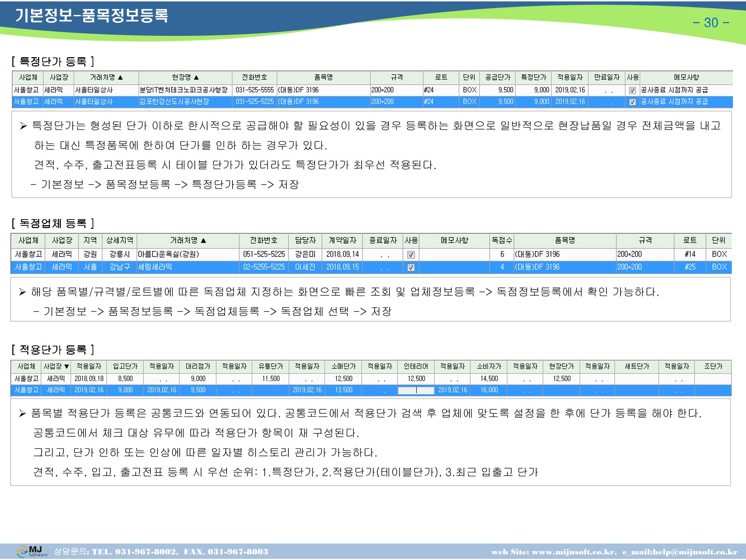Select 소매단가 value 13,500
This screenshot has height=560, width=746.
(x=344, y=390)
